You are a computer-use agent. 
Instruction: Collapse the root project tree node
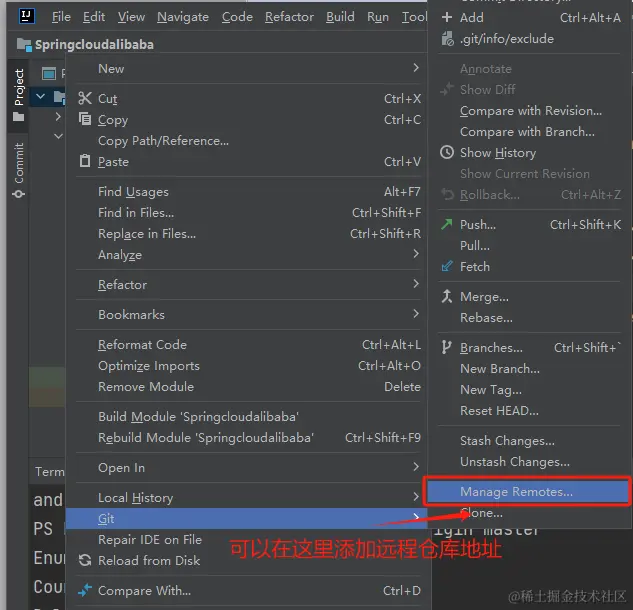(x=40, y=96)
